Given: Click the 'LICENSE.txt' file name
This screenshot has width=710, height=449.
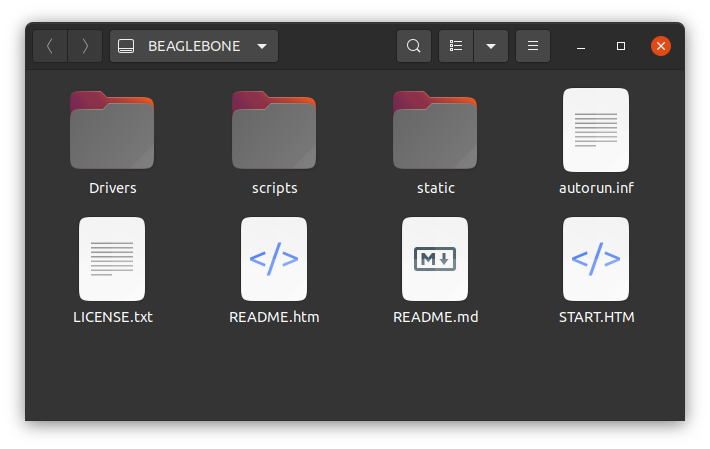Looking at the screenshot, I should click(x=113, y=317).
